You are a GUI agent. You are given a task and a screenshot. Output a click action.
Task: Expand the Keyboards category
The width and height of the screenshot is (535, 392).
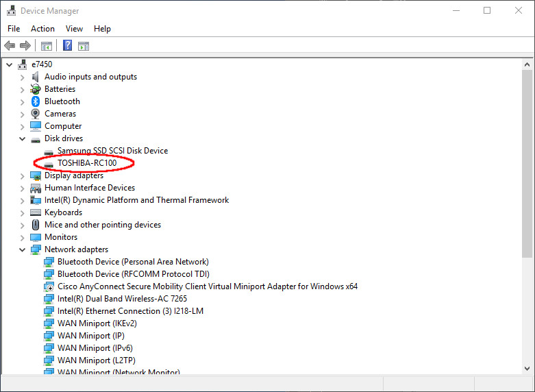23,213
